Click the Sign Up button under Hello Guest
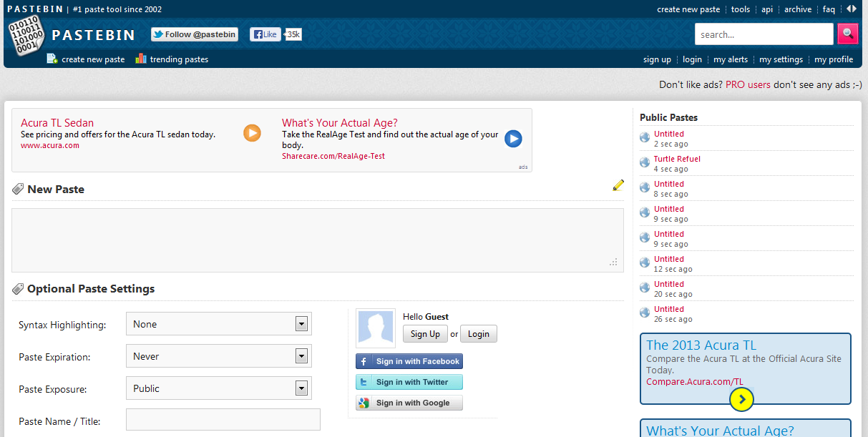Image resolution: width=868 pixels, height=437 pixels. pyautogui.click(x=425, y=334)
